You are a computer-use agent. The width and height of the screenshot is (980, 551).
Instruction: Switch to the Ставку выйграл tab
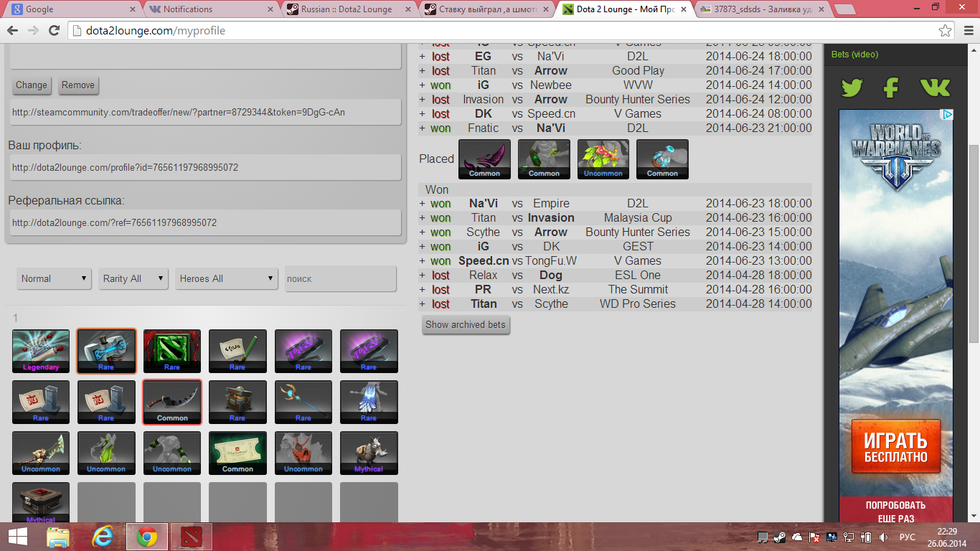pos(486,9)
